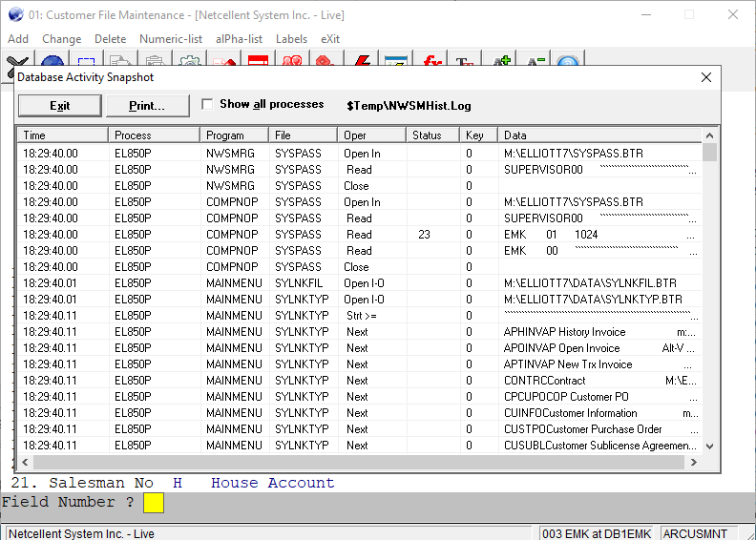The height and width of the screenshot is (540, 756).
Task: Click the red fx formula toolbar icon
Action: tap(430, 60)
